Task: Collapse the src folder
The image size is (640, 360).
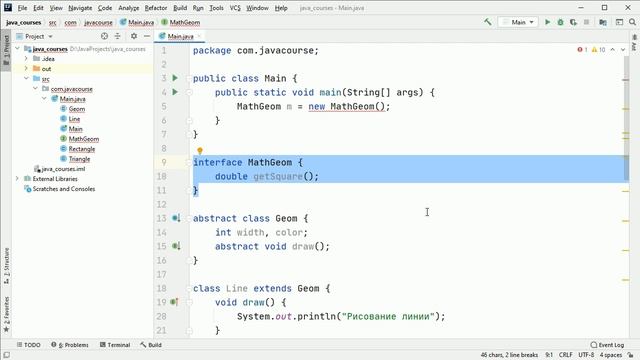Action: coord(26,78)
